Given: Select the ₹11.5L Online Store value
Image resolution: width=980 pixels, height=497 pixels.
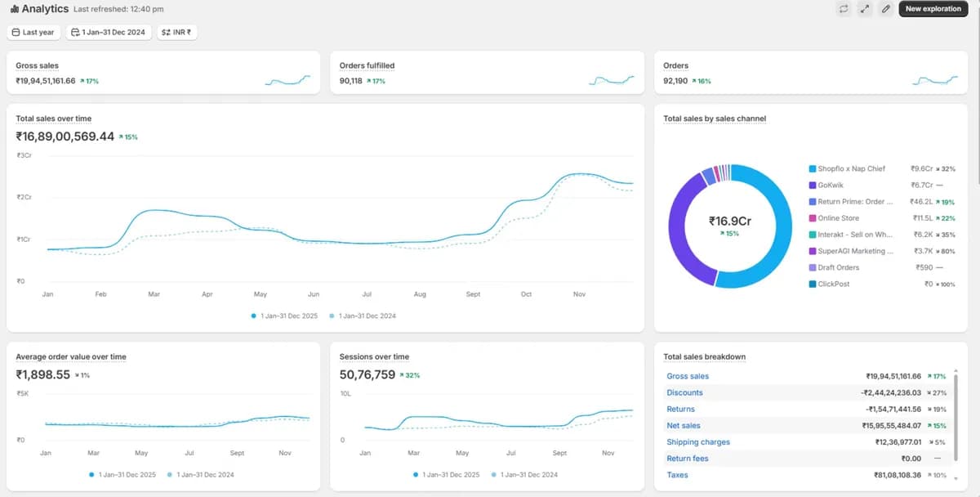Looking at the screenshot, I should (924, 218).
